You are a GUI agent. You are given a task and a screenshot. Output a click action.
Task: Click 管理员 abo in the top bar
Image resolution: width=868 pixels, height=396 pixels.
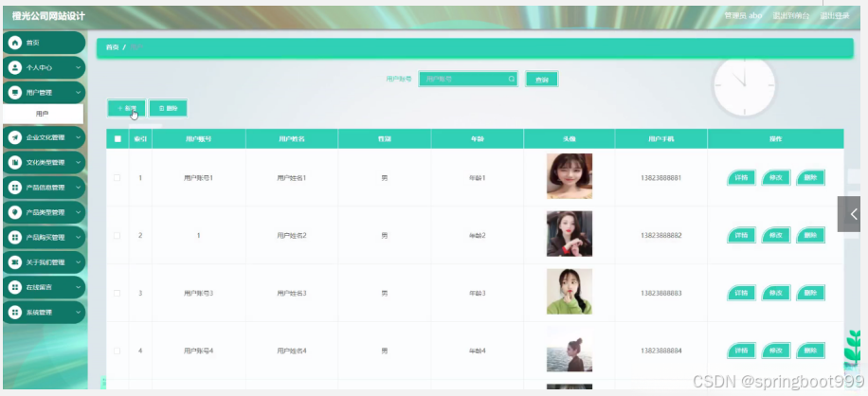pyautogui.click(x=743, y=15)
